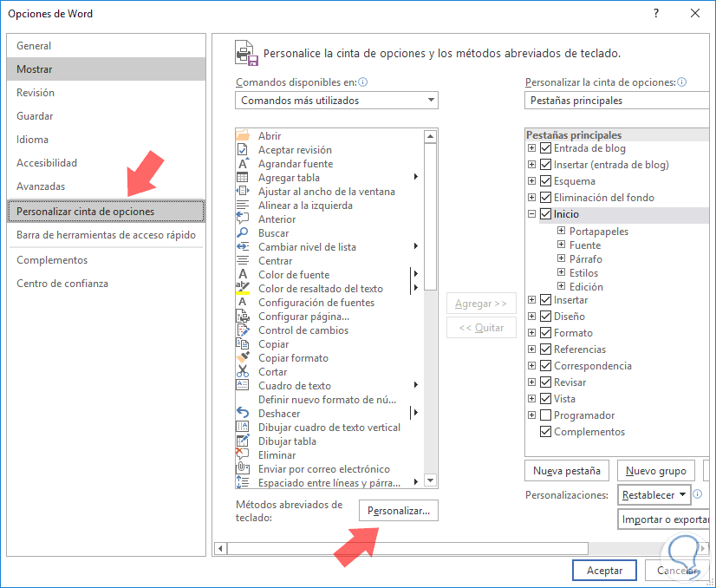Click the Agregar tabla grid icon
Image resolution: width=716 pixels, height=588 pixels.
click(x=243, y=177)
